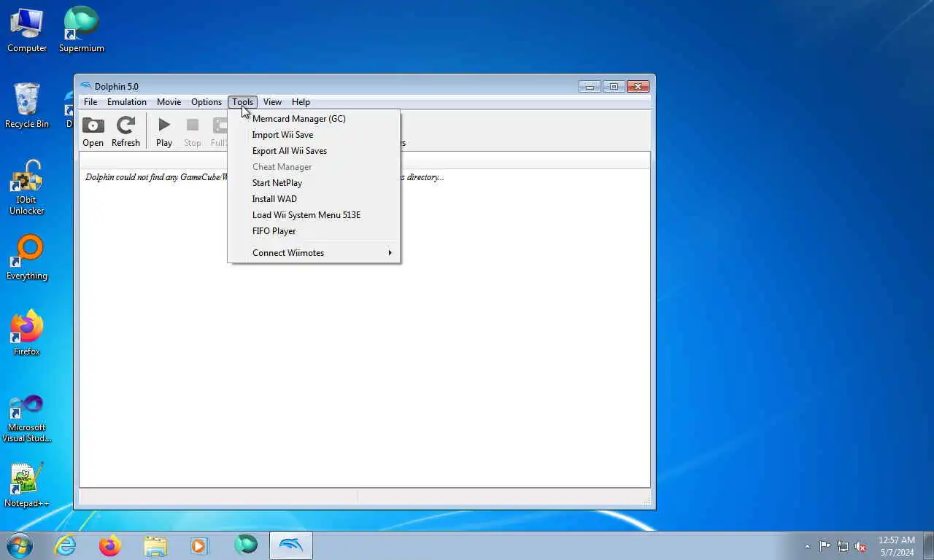Select Export All Wii Saves
Image resolution: width=934 pixels, height=560 pixels.
314,151
